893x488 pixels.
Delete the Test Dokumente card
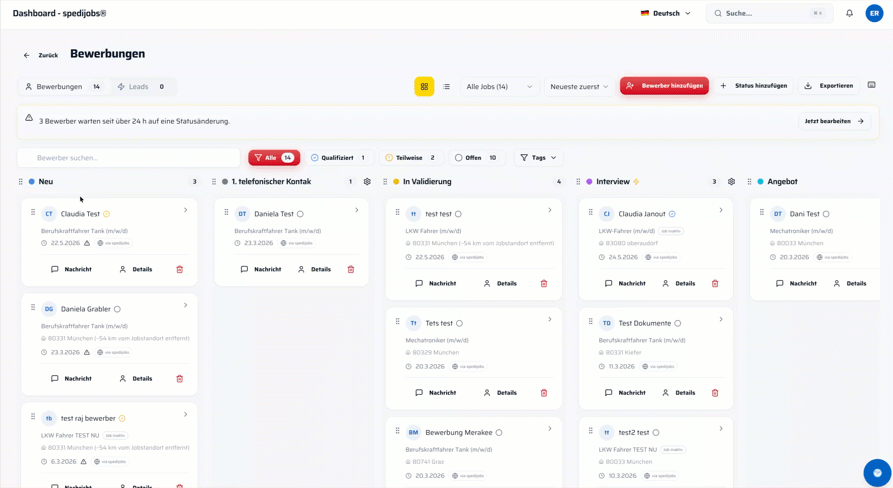tap(715, 393)
